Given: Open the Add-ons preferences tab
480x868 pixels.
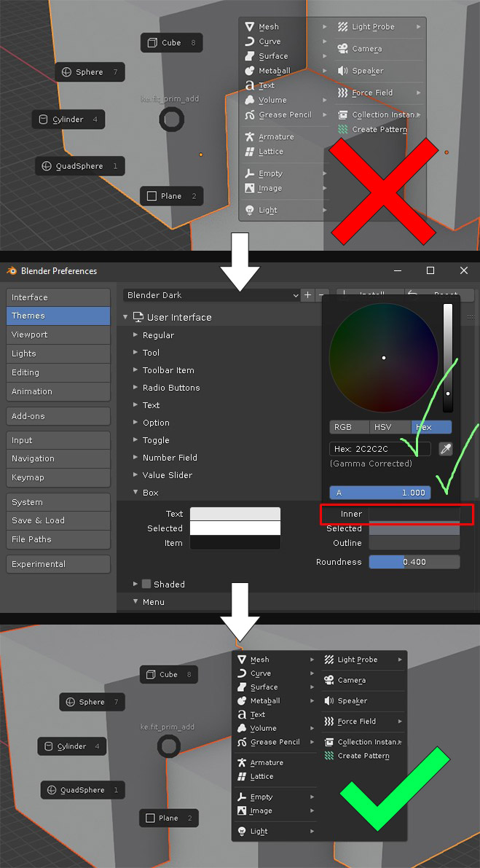Looking at the screenshot, I should tap(58, 415).
